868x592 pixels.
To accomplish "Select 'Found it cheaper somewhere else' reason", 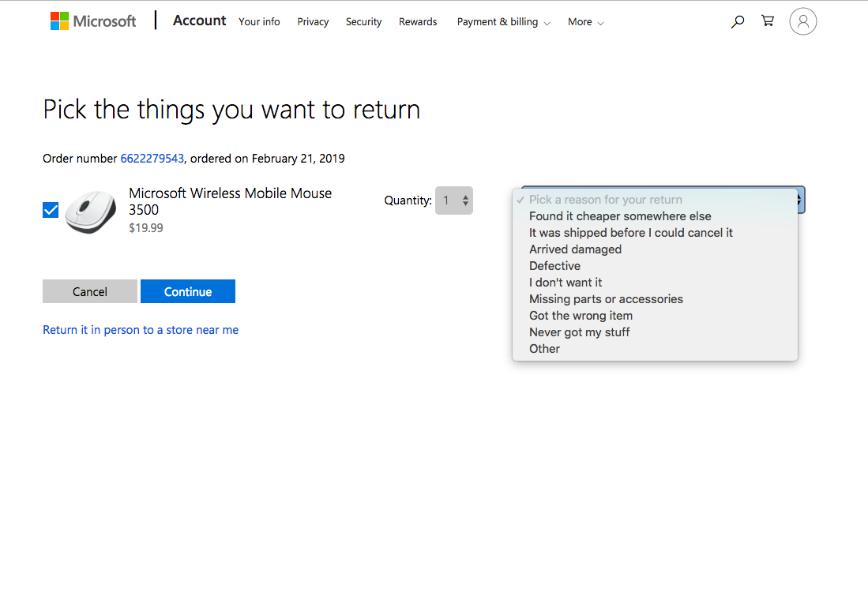I will point(620,216).
